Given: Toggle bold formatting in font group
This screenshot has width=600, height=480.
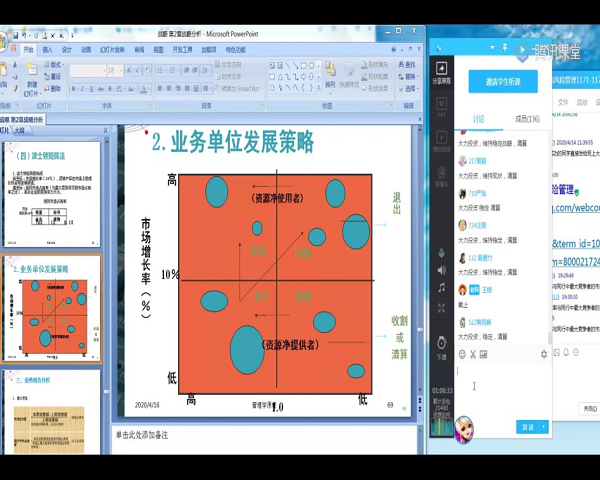Looking at the screenshot, I should pyautogui.click(x=73, y=89).
